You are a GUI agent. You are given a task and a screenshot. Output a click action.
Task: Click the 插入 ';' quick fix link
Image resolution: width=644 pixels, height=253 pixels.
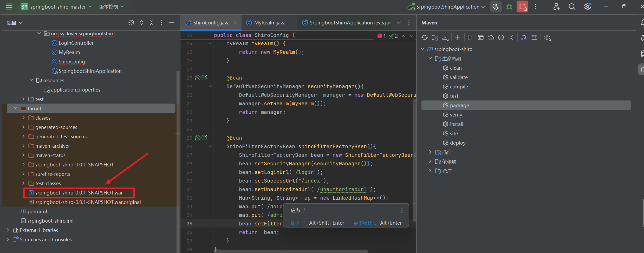tap(298, 223)
